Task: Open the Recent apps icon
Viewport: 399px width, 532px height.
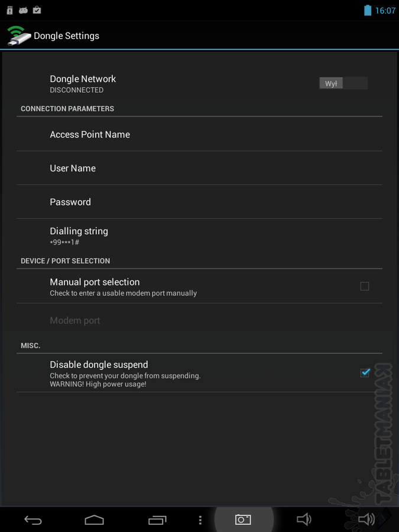Action: (157, 520)
